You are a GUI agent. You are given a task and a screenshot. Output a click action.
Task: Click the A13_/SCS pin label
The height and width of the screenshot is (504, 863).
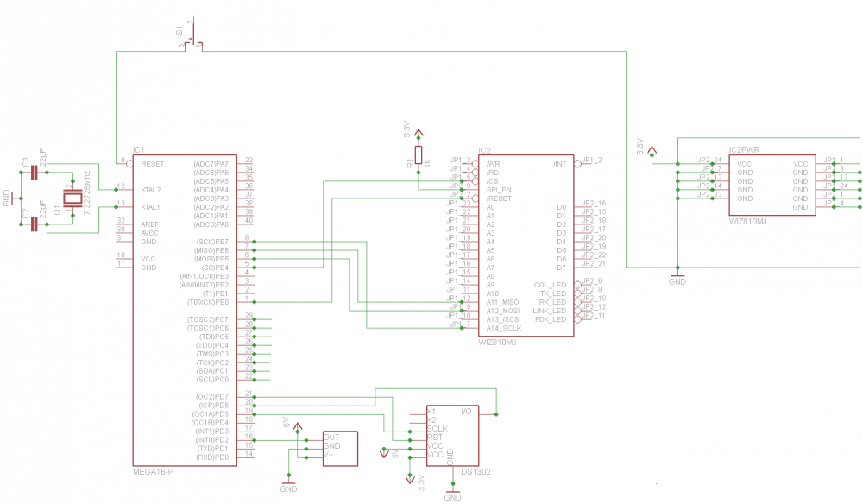502,319
